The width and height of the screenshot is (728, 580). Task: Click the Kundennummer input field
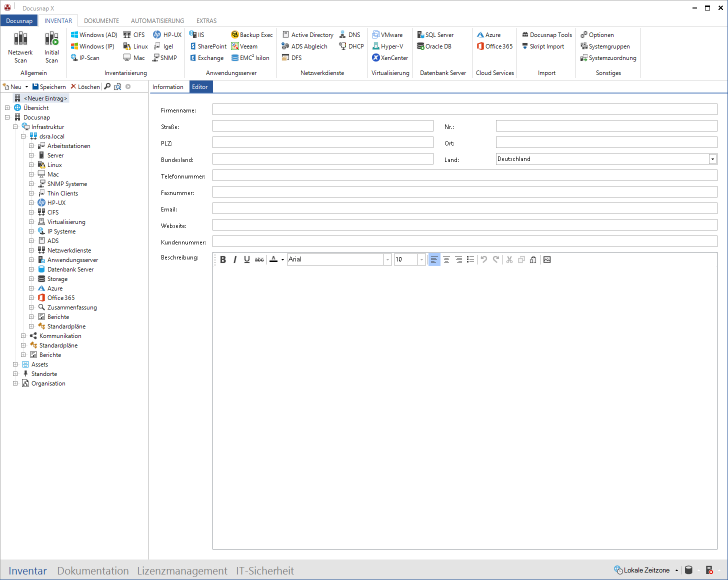(465, 241)
